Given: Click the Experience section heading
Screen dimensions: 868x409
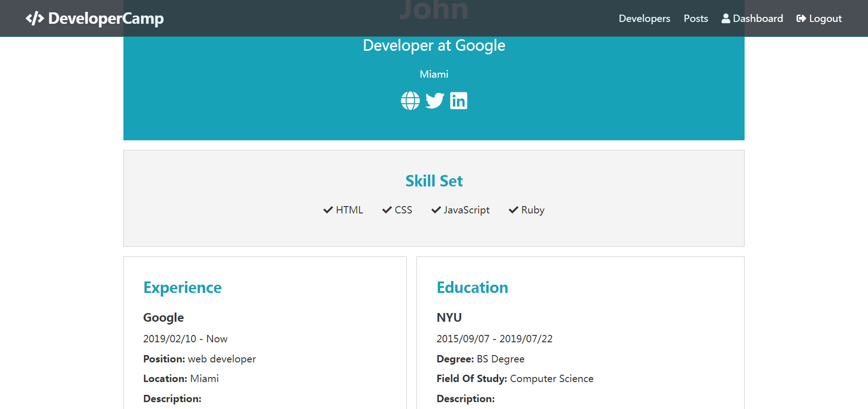Looking at the screenshot, I should click(182, 287).
